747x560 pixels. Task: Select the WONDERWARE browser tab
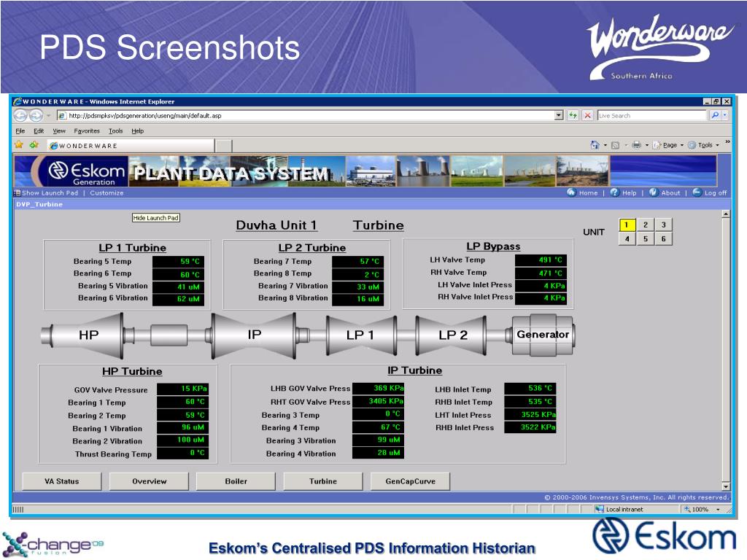point(131,146)
